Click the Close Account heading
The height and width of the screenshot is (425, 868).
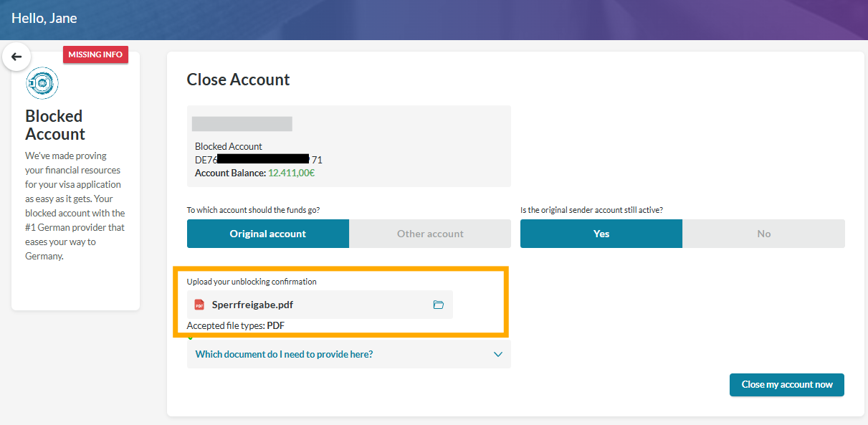tap(238, 80)
